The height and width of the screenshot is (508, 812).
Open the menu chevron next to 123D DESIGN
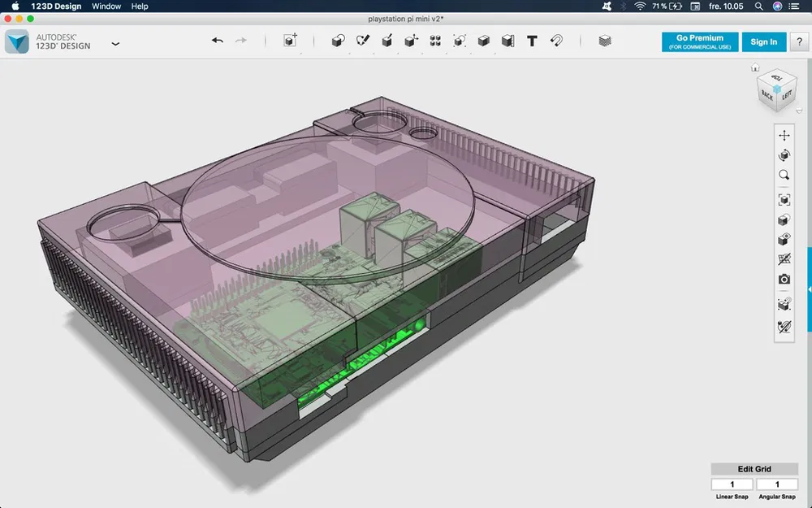tap(115, 42)
